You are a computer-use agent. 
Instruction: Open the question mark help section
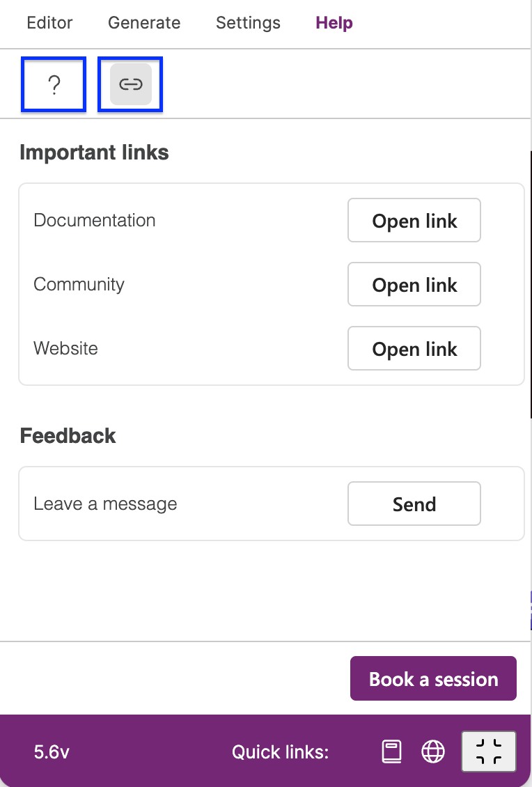[54, 84]
